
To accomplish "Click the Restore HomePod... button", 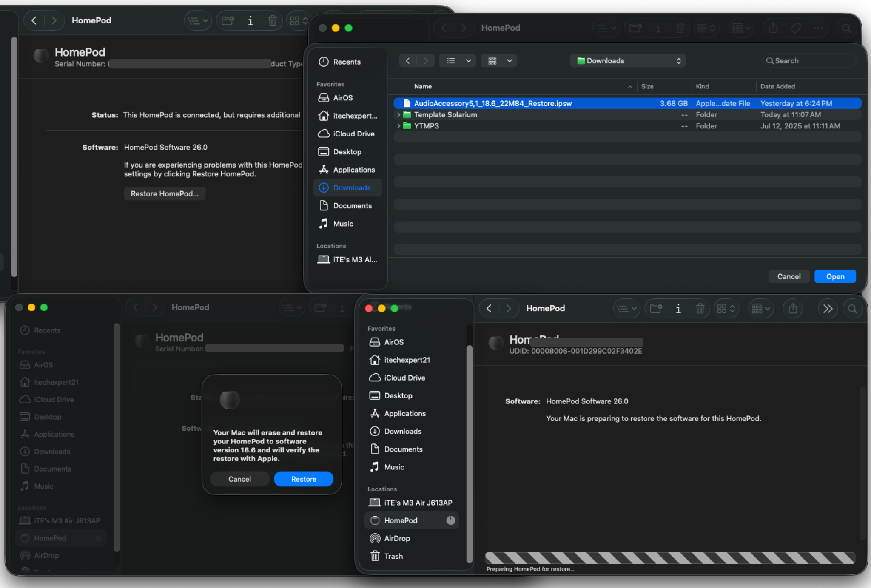I will (165, 193).
